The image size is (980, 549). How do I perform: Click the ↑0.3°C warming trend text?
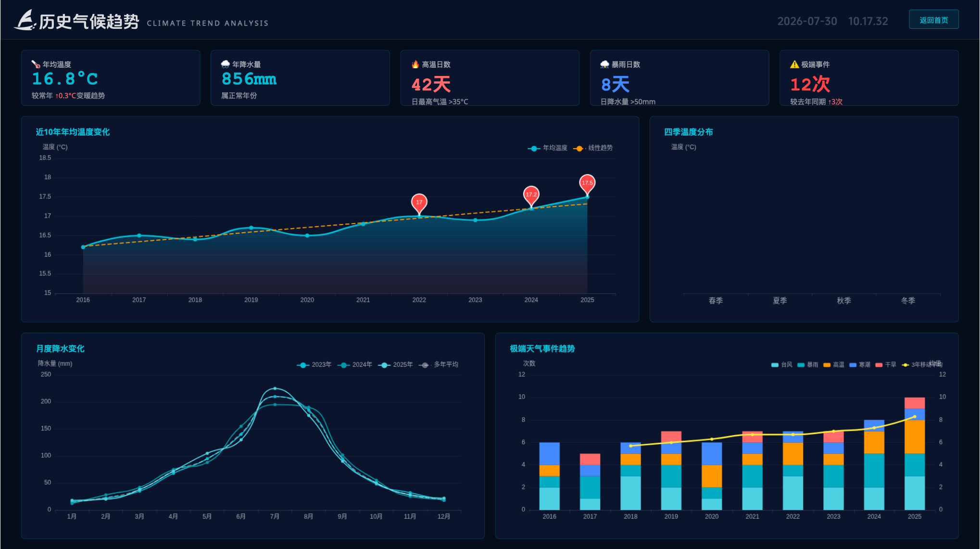point(65,96)
